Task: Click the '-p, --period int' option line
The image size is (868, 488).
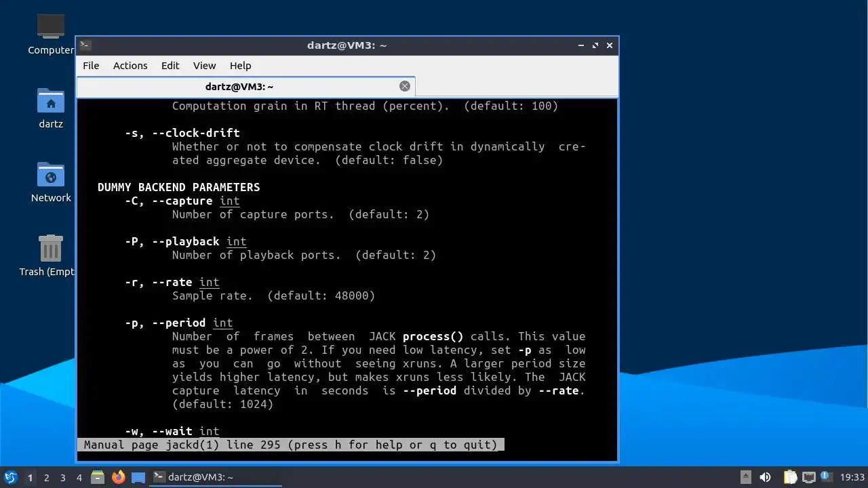Action: [x=179, y=323]
